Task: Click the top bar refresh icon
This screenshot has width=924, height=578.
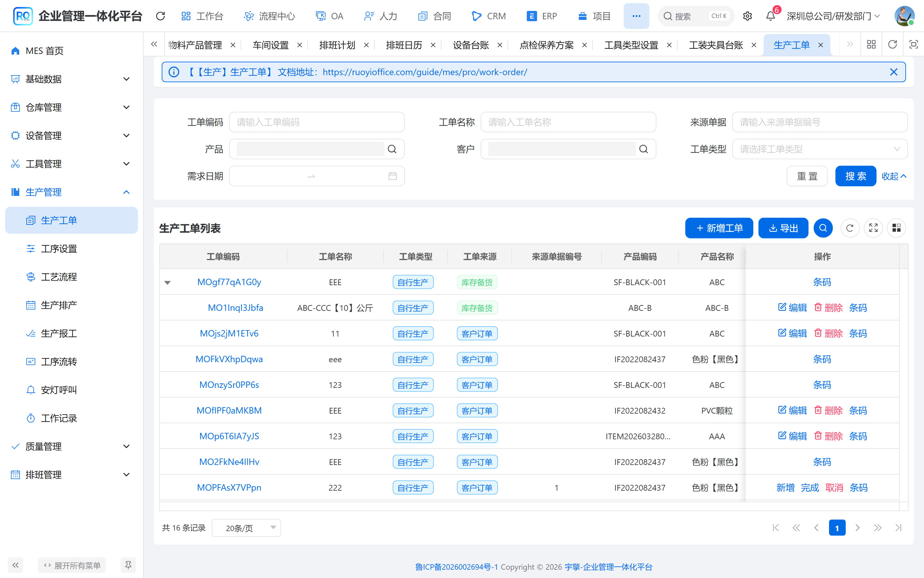Action: click(x=160, y=16)
